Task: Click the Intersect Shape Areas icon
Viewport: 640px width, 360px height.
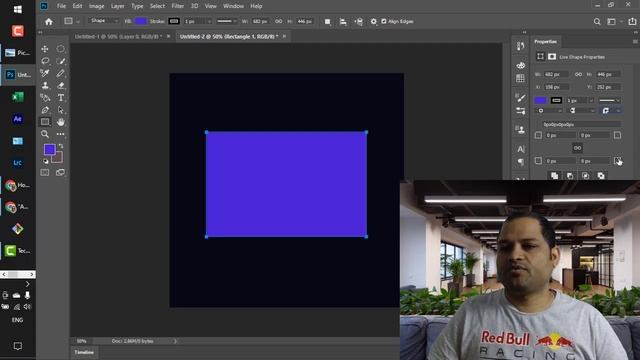Action: click(585, 176)
